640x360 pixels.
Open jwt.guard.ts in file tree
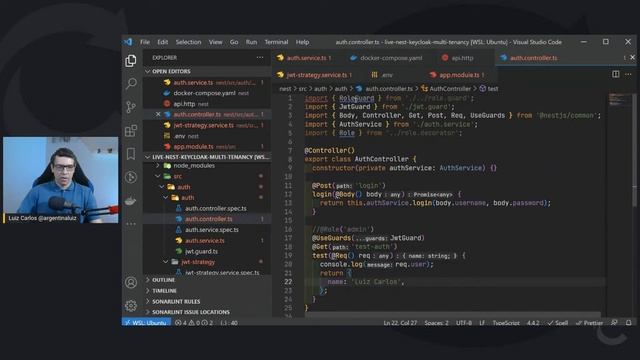coord(207,251)
